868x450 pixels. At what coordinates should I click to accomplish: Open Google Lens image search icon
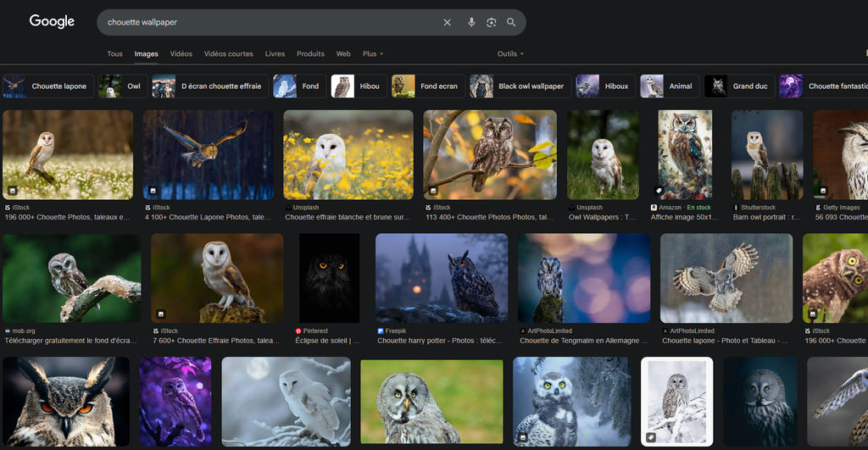click(491, 22)
